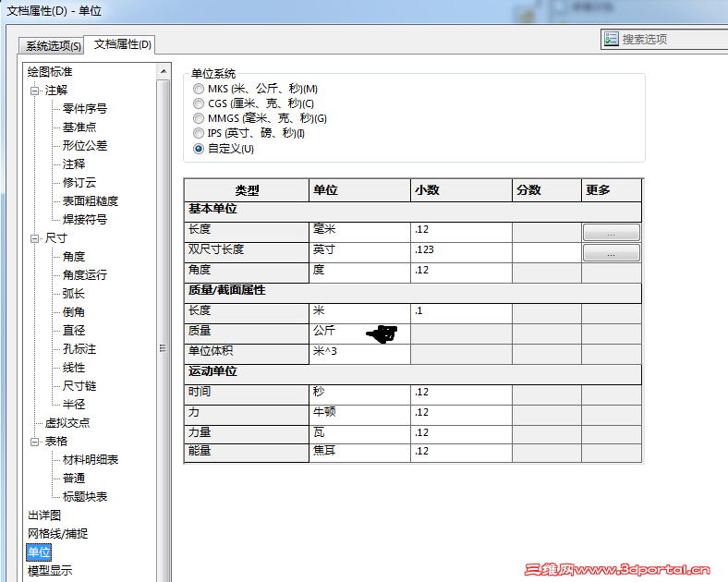Select 孔标注 tree item
The height and width of the screenshot is (582, 728).
pos(79,349)
